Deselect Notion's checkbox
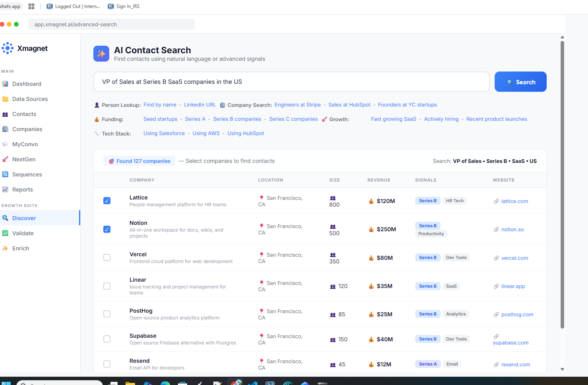 click(107, 229)
